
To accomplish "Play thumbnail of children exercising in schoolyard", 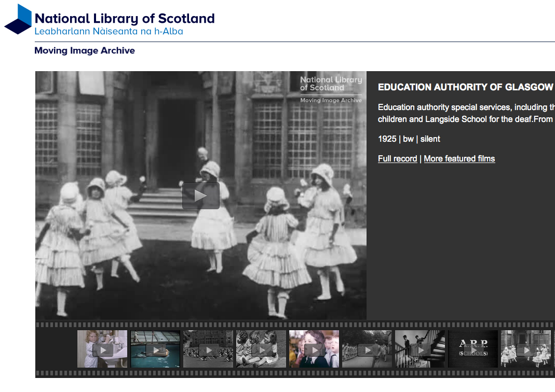I will click(x=208, y=349).
